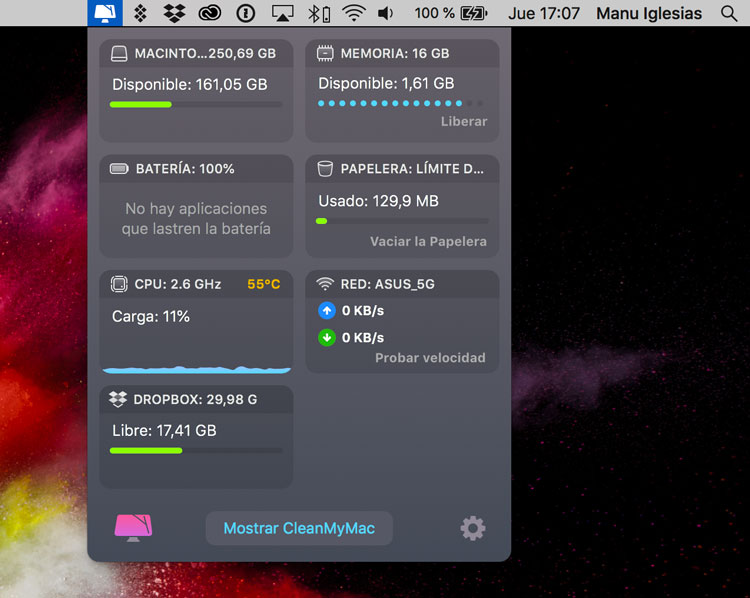Open the AirPlay display menu

tap(283, 13)
